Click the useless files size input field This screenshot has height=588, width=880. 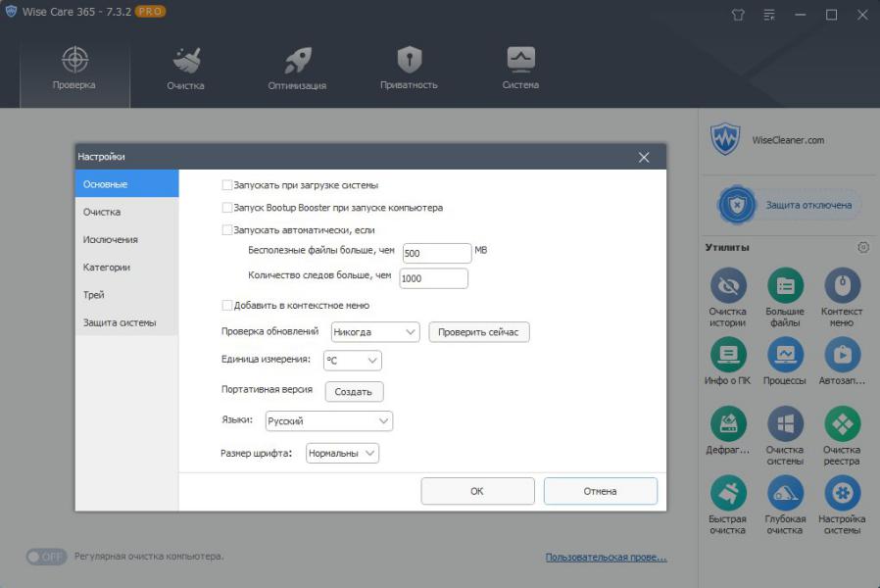436,253
